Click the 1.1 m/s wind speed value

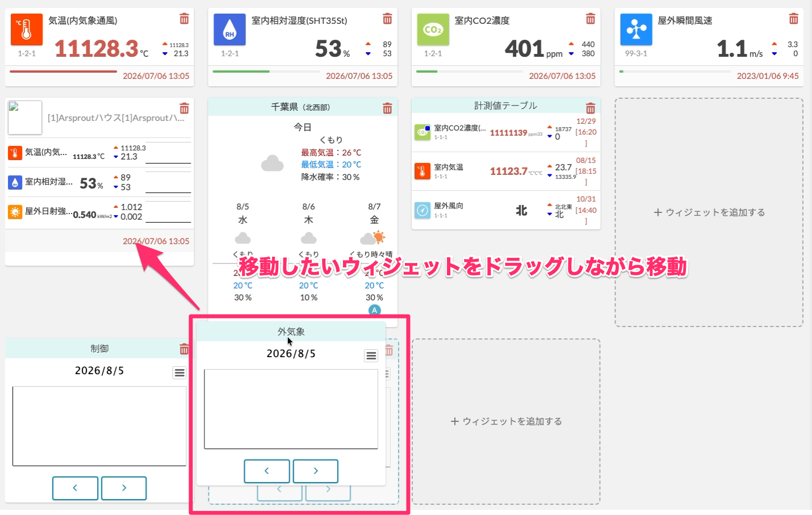[x=732, y=48]
